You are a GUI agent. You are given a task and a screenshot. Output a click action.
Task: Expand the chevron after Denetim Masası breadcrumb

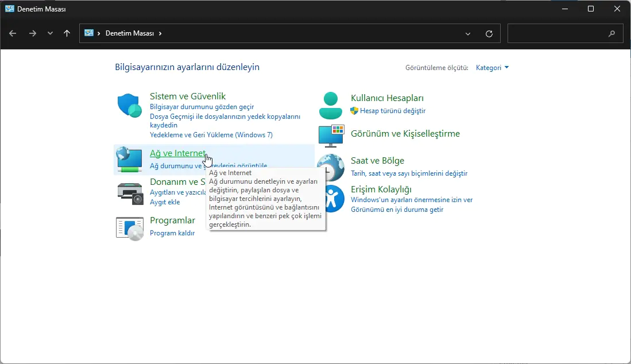pos(160,33)
